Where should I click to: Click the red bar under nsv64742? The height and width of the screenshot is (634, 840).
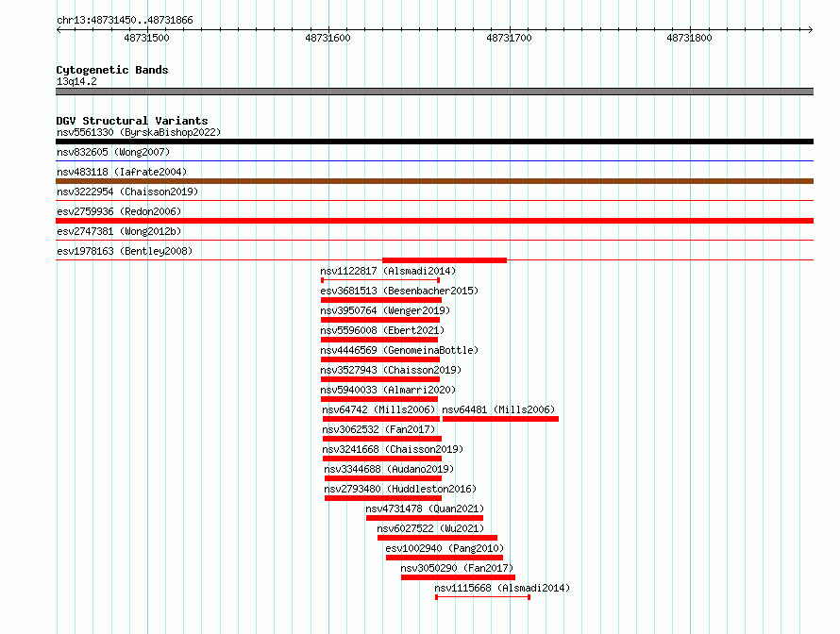[381, 419]
